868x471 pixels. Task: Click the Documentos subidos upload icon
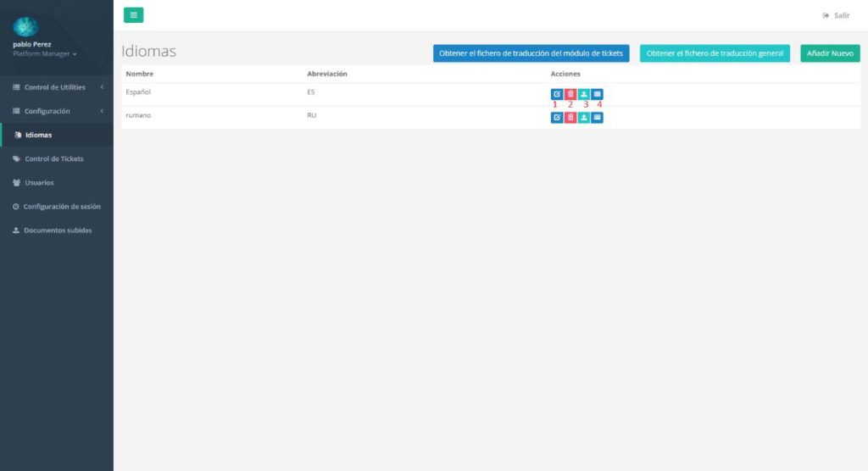16,230
